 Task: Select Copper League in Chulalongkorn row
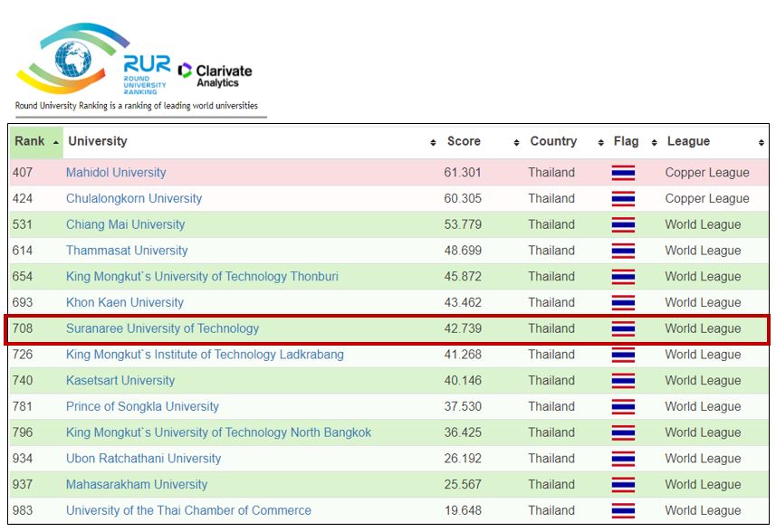coord(707,199)
